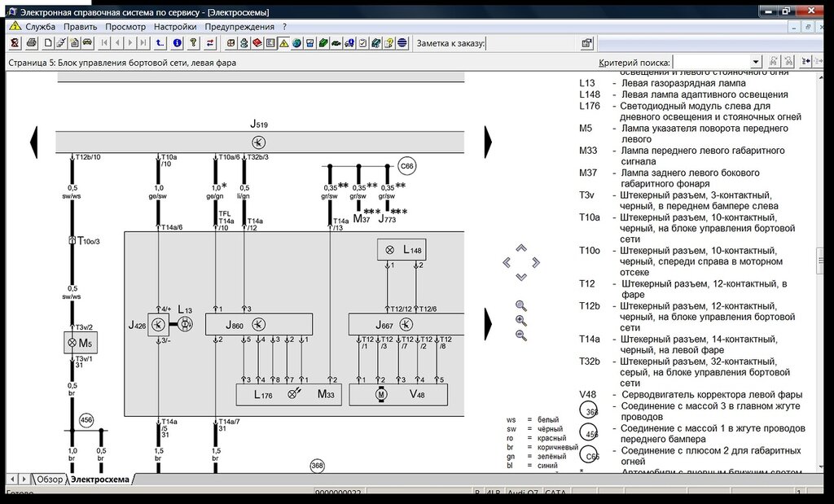The height and width of the screenshot is (504, 834).
Task: Click the L148 lamp box in diagram
Action: tap(402, 249)
